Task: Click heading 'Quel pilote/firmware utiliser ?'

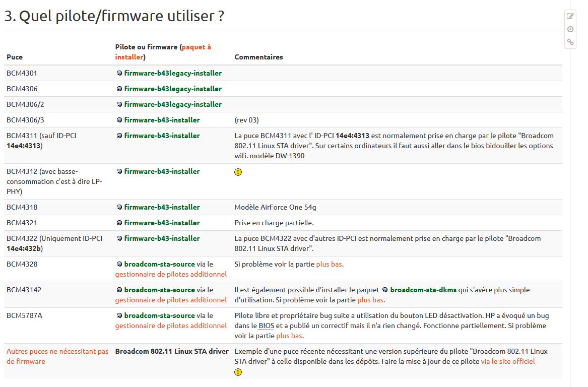Action: click(114, 16)
